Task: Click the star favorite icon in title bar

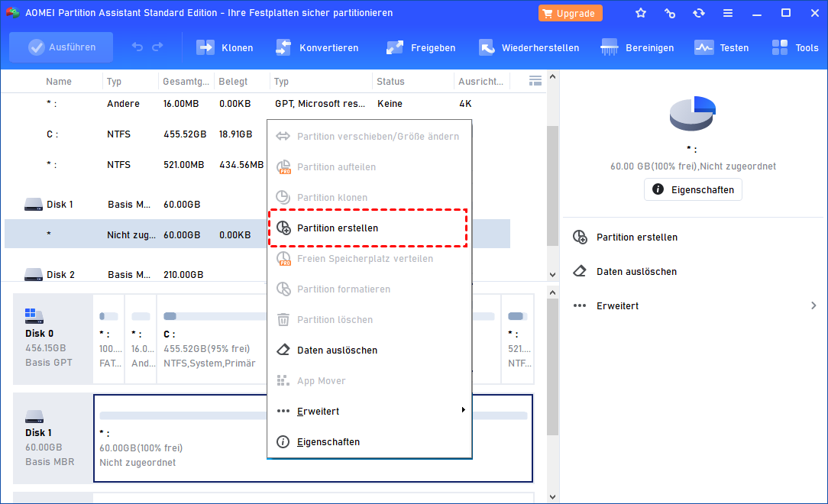Action: click(x=641, y=13)
